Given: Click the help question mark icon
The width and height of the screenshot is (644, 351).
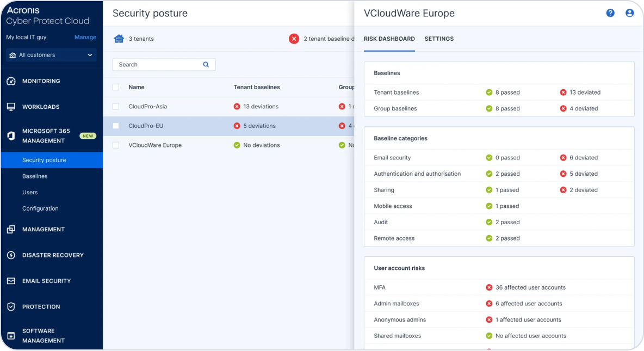Looking at the screenshot, I should 610,13.
